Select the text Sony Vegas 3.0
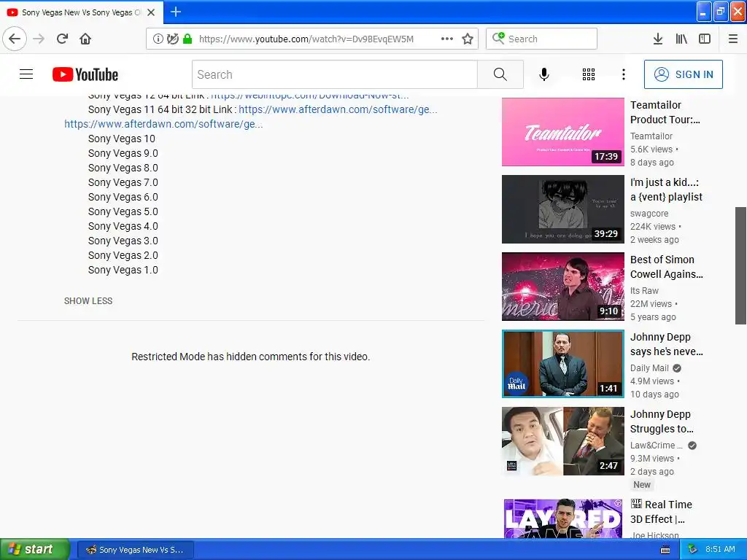 (123, 241)
